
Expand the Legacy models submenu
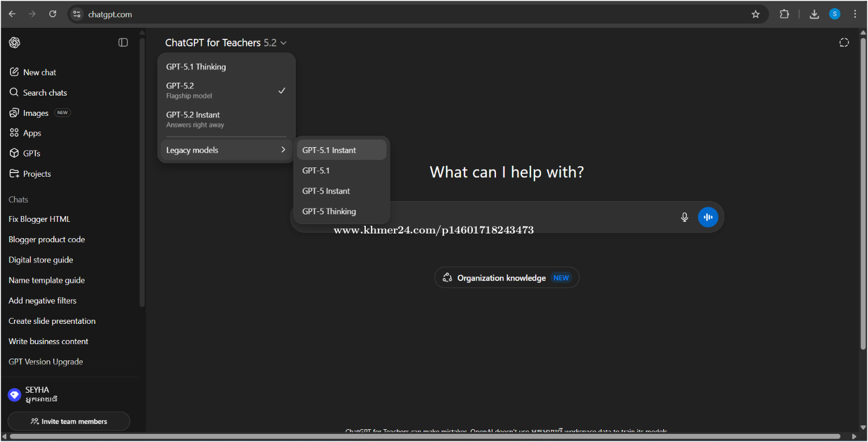click(x=226, y=150)
